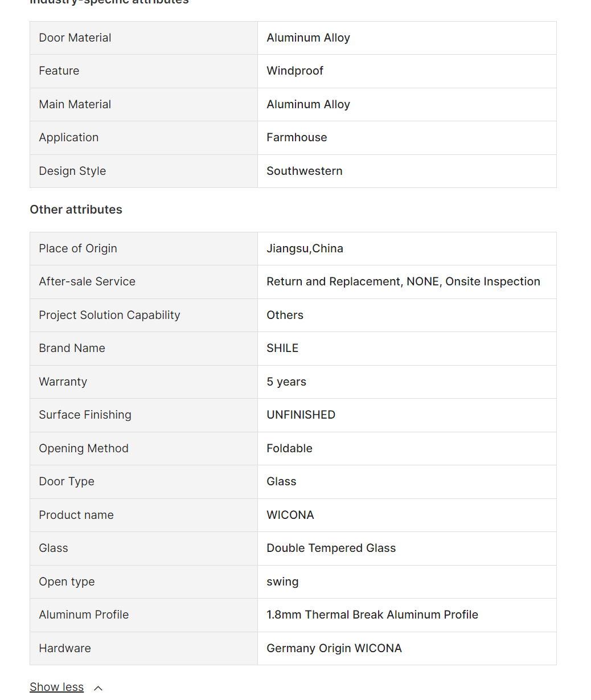Click the After-sale Service value text
The image size is (591, 700).
[x=403, y=281]
